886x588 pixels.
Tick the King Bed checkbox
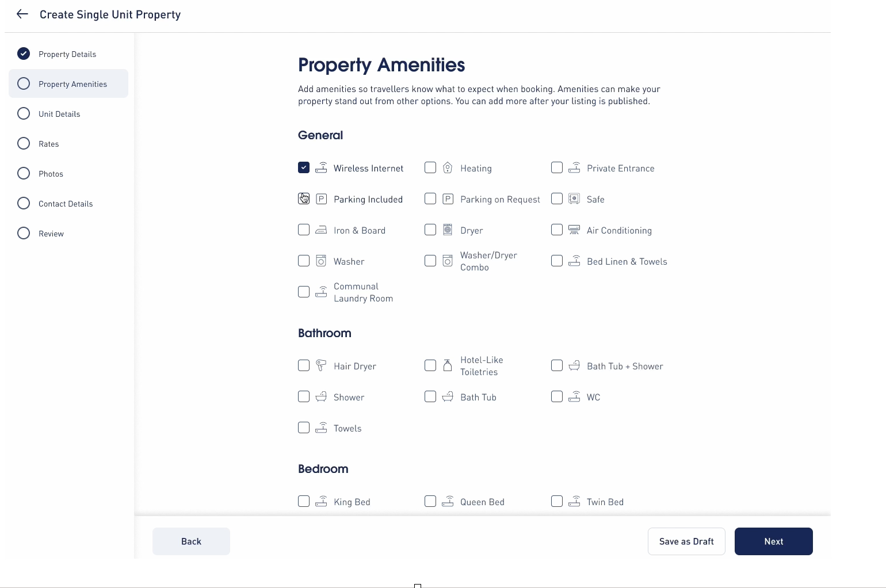point(304,501)
